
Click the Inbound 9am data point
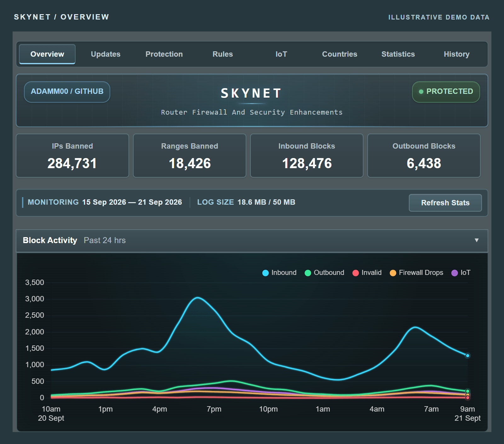tap(467, 356)
